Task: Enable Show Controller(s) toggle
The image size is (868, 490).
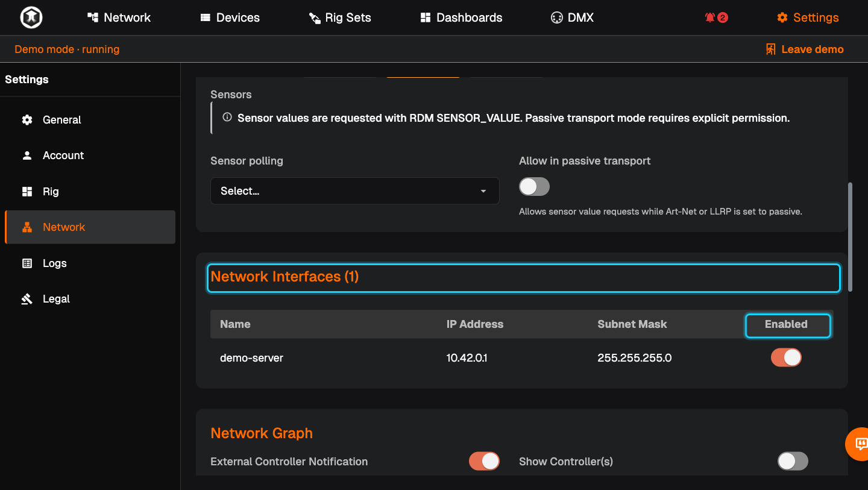Action: [793, 461]
